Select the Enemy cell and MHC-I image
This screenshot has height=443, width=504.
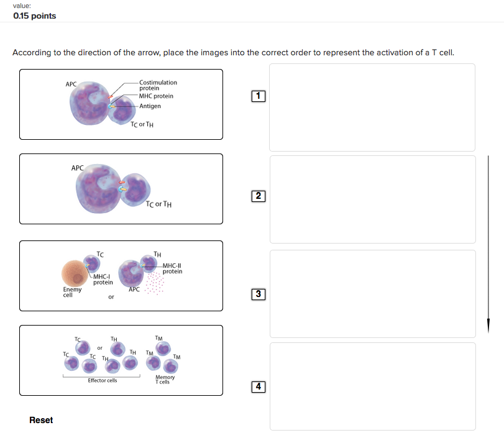pos(121,276)
